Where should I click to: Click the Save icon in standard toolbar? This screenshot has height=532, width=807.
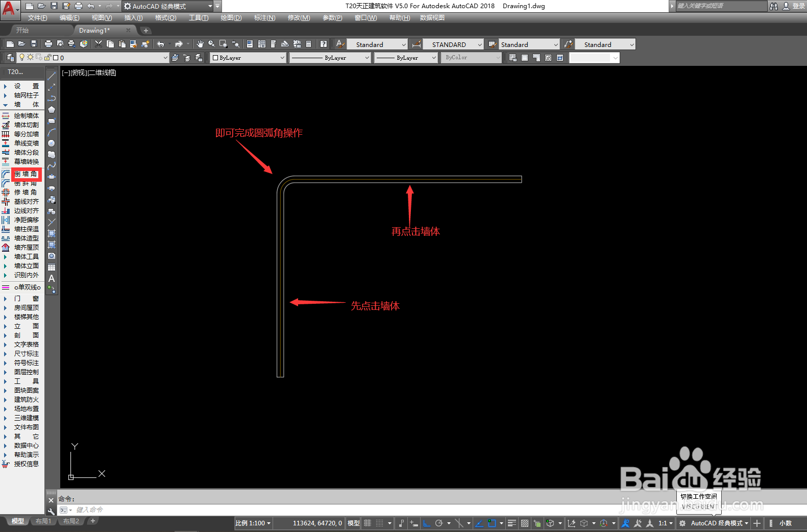[34, 44]
